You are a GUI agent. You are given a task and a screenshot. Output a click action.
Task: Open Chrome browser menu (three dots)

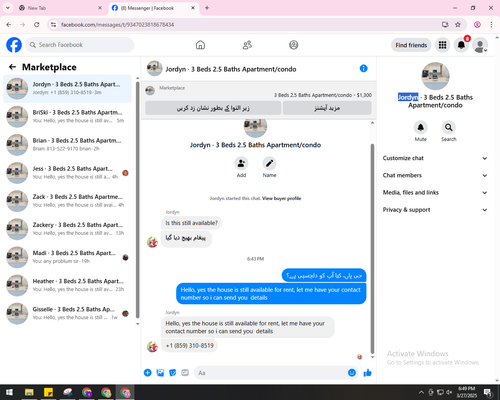tap(491, 25)
